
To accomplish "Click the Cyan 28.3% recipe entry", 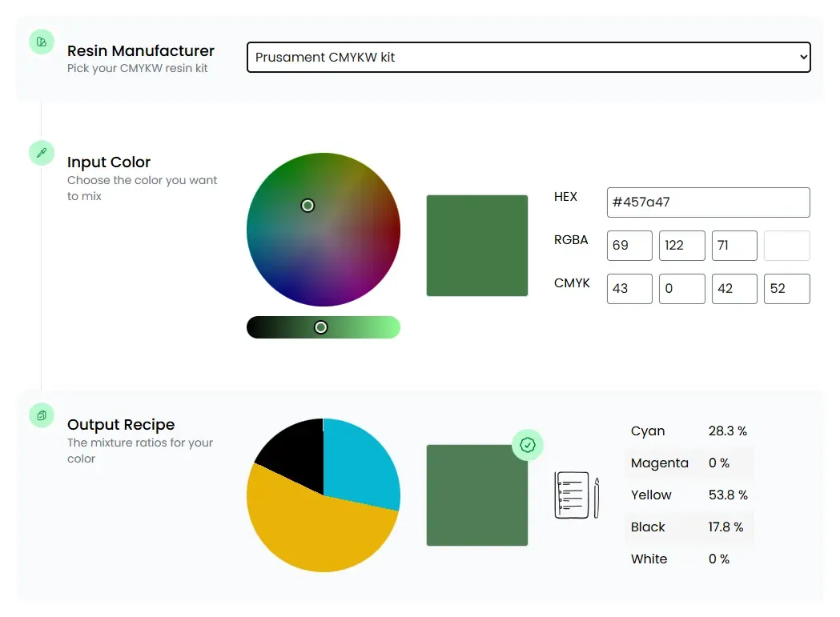I will (689, 431).
